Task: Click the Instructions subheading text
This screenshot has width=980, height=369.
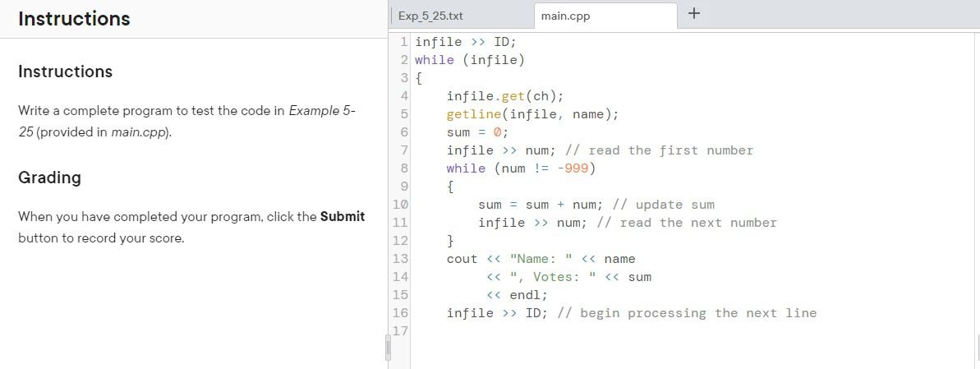Action: [x=66, y=71]
